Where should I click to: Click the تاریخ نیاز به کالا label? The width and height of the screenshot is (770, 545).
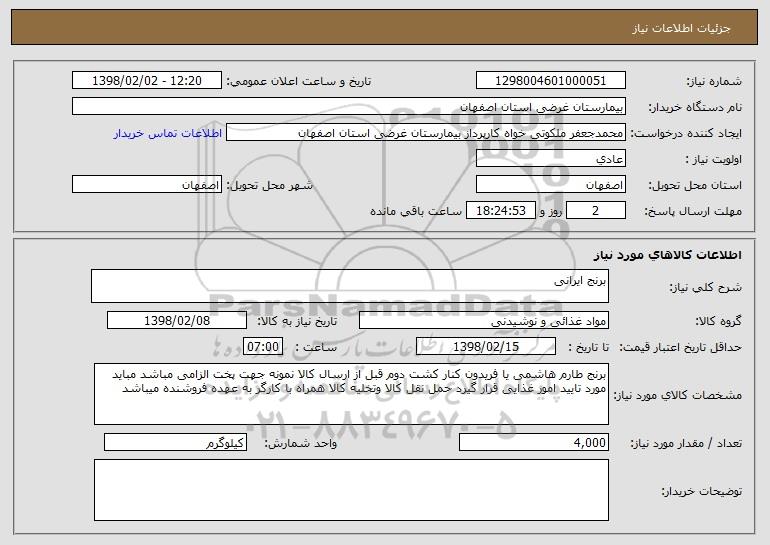click(x=297, y=321)
